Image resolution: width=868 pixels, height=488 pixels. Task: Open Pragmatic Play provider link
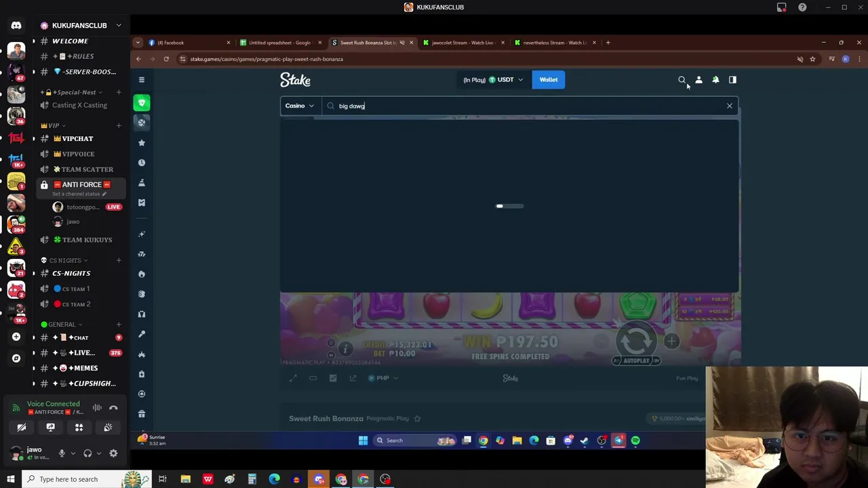pos(389,419)
